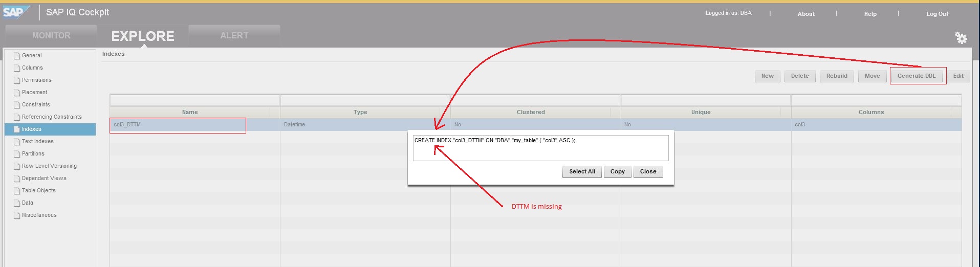The height and width of the screenshot is (267, 980).
Task: Select the Constraints page icon
Action: pos(17,105)
